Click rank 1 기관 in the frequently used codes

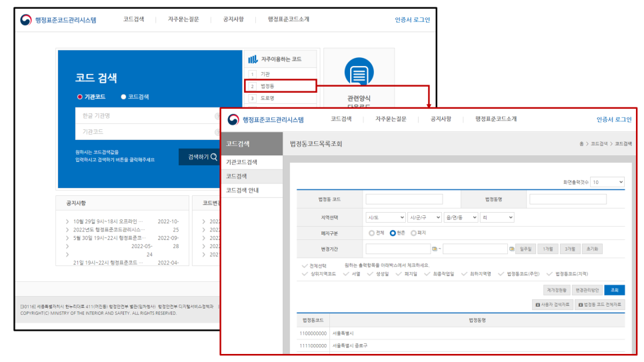[281, 74]
